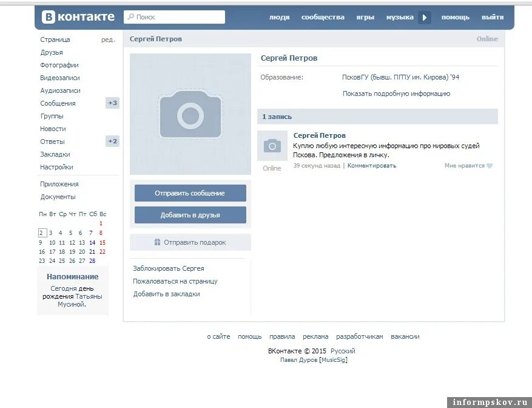
Task: Open Фотографии in the sidebar
Action: pyautogui.click(x=59, y=65)
